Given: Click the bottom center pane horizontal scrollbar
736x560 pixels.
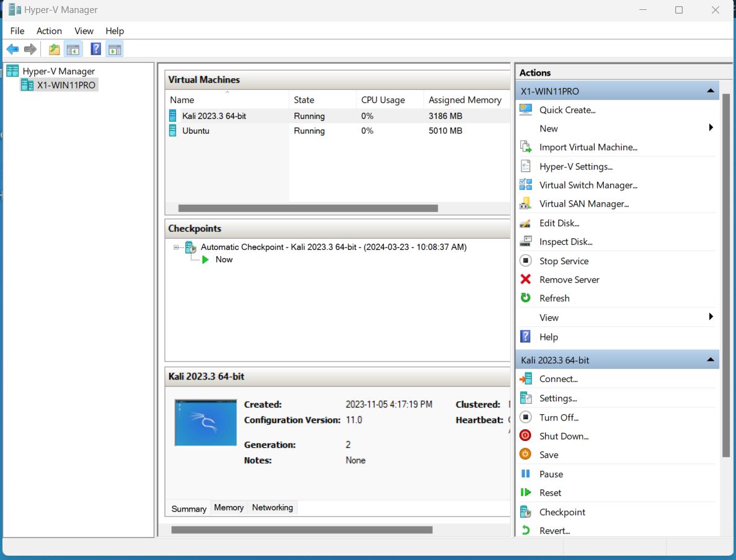Looking at the screenshot, I should pos(302,530).
